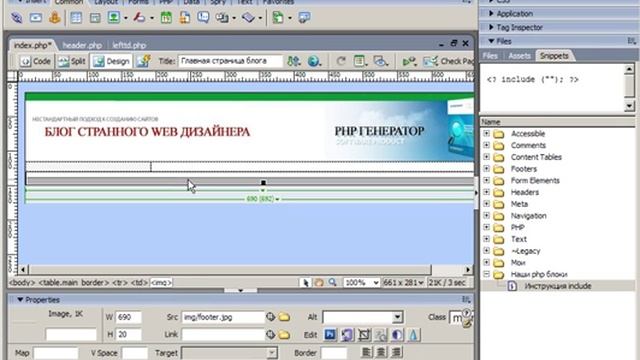Image resolution: width=640 pixels, height=360 pixels.
Task: Browse for Link file folder icon
Action: click(284, 335)
